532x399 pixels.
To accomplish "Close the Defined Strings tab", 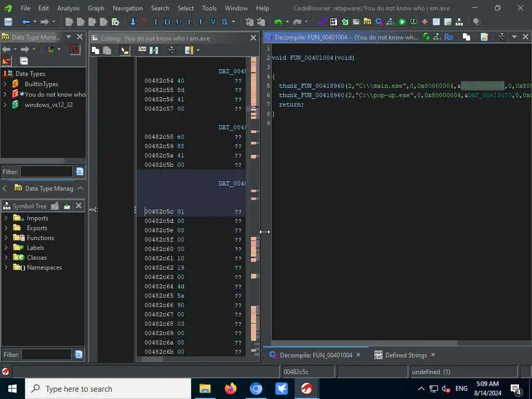I will pyautogui.click(x=433, y=355).
